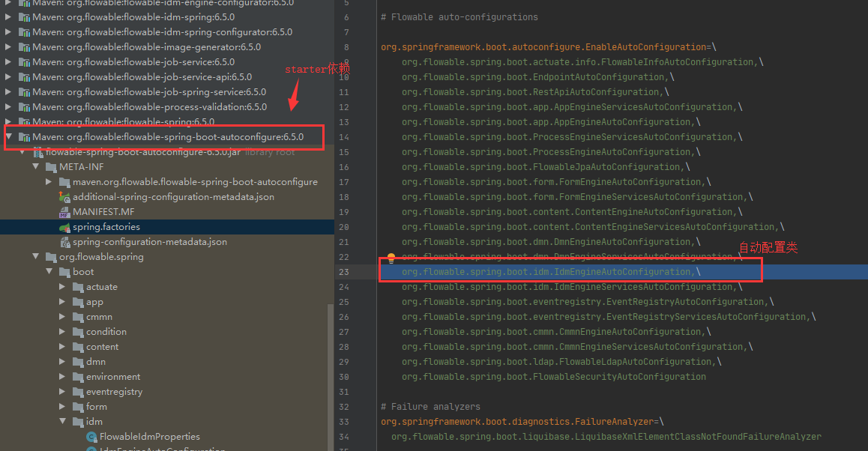Click the MANIFEST.MF file icon

[64, 212]
